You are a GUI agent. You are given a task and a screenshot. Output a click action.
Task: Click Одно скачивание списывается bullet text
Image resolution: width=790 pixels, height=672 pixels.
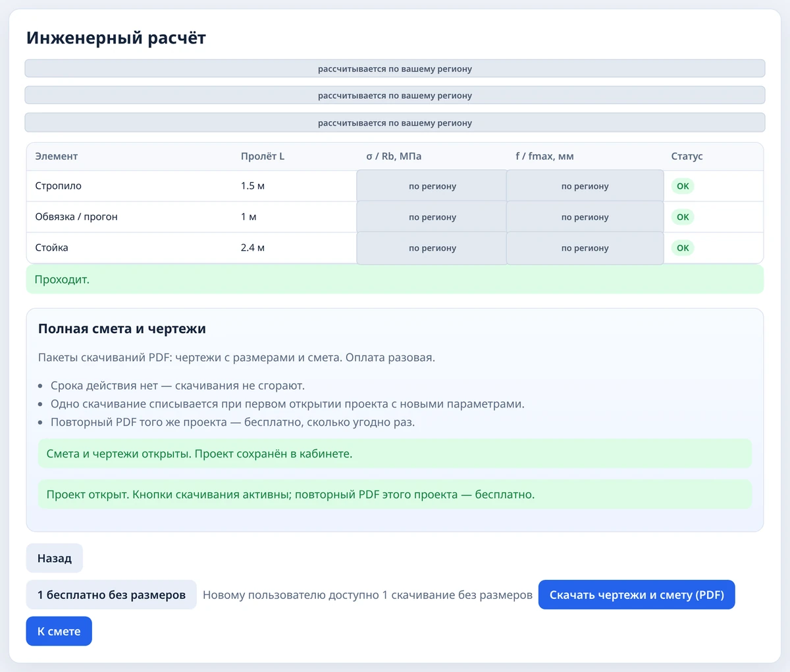click(x=288, y=404)
